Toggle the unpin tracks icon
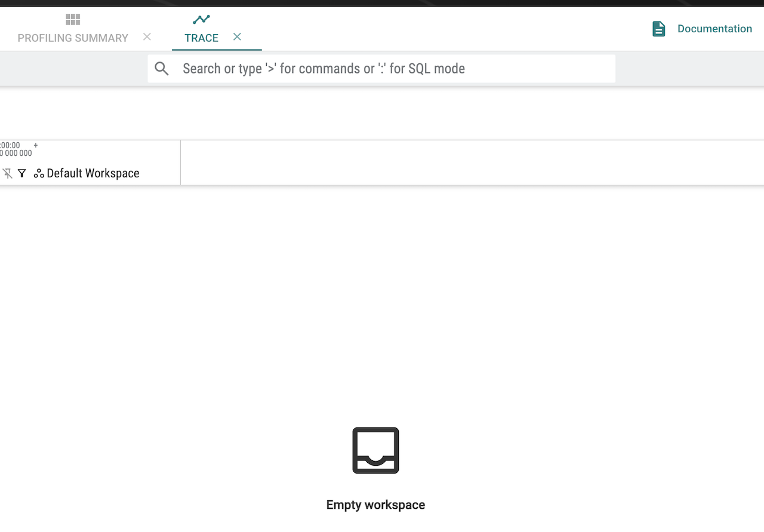Image resolution: width=764 pixels, height=532 pixels. click(7, 173)
